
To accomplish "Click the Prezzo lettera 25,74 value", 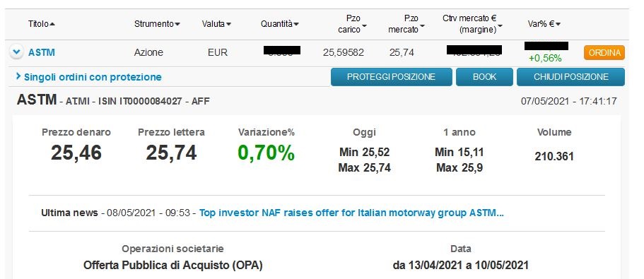I will tap(171, 153).
